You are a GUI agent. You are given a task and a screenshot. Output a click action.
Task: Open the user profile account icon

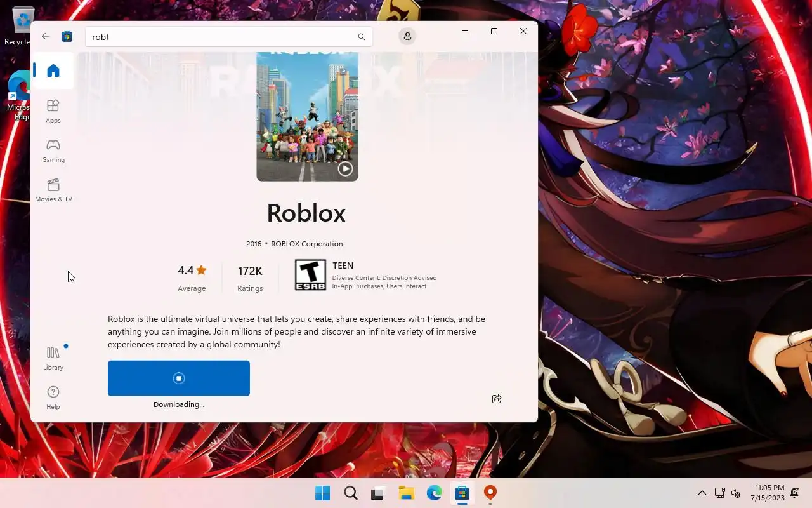(x=407, y=36)
